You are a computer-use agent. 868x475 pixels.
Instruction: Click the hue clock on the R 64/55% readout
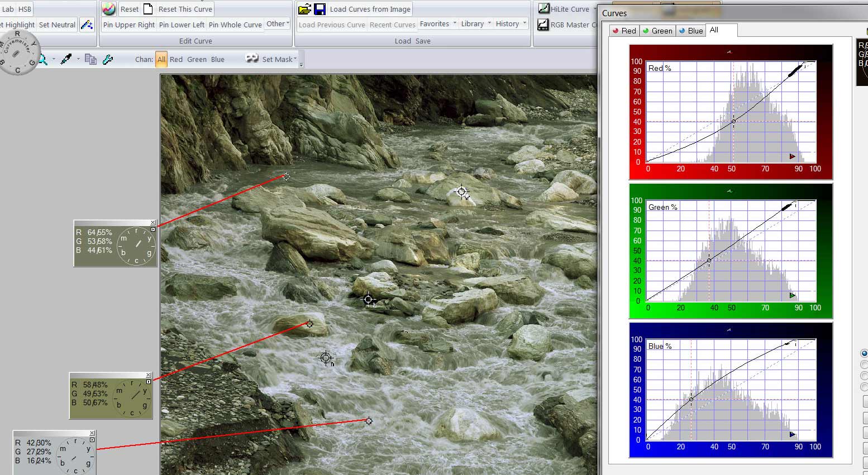(x=136, y=246)
